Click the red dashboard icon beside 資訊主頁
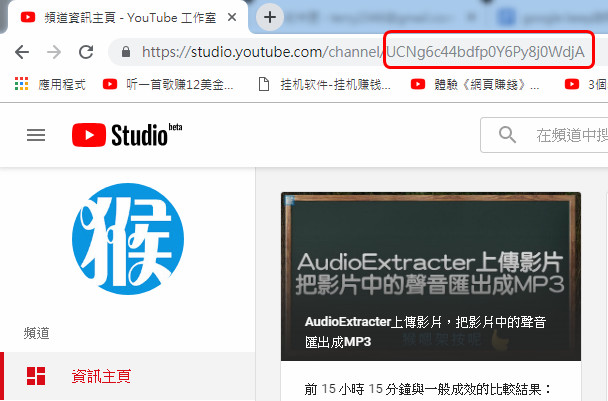This screenshot has width=608, height=401. tap(36, 376)
